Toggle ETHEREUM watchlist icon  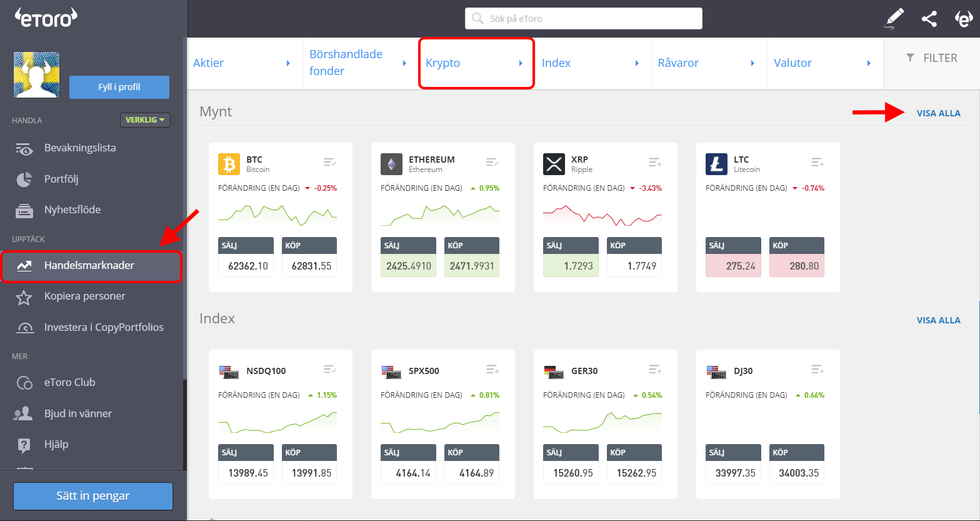[492, 163]
